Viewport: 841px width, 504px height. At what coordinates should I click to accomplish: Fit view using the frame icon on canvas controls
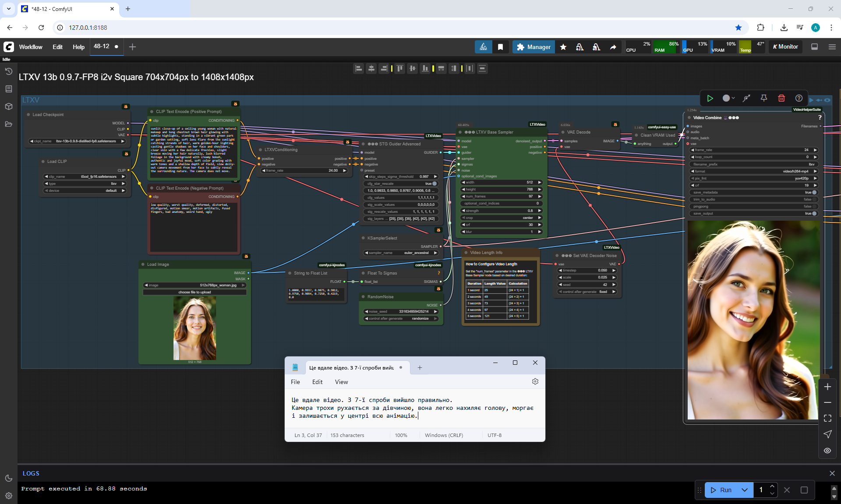[x=827, y=418]
